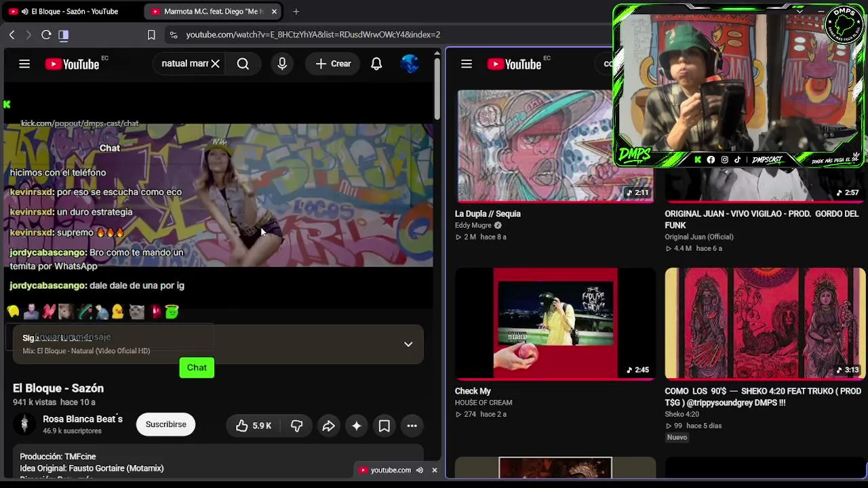Pick the yellow duck emote in chat
868x488 pixels.
(x=118, y=312)
